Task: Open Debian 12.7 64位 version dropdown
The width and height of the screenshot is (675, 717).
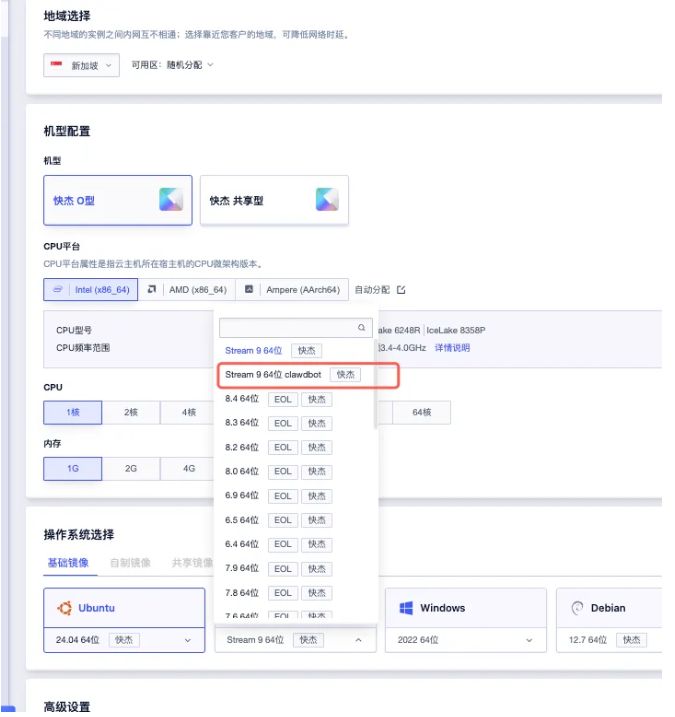Action: (x=609, y=640)
